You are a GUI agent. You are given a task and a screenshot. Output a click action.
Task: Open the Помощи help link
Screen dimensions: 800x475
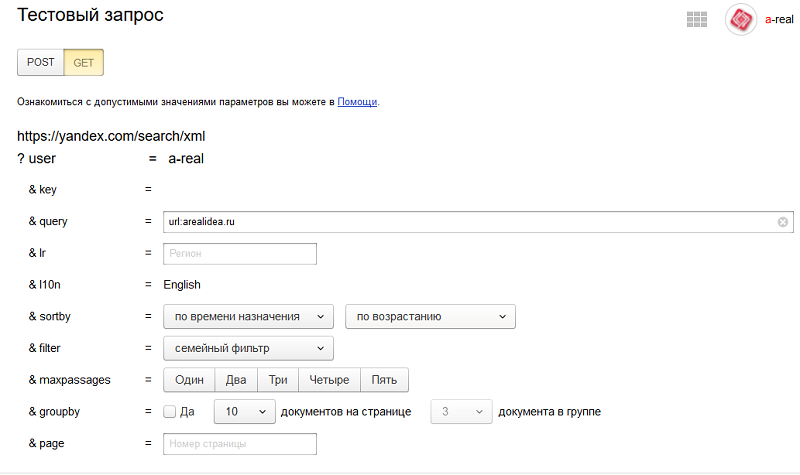pyautogui.click(x=357, y=102)
